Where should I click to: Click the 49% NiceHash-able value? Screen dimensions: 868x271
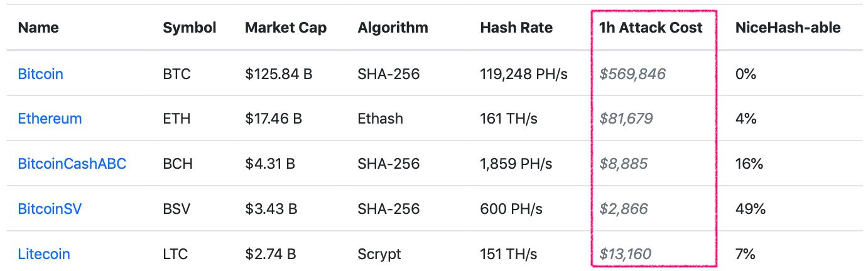point(750,209)
